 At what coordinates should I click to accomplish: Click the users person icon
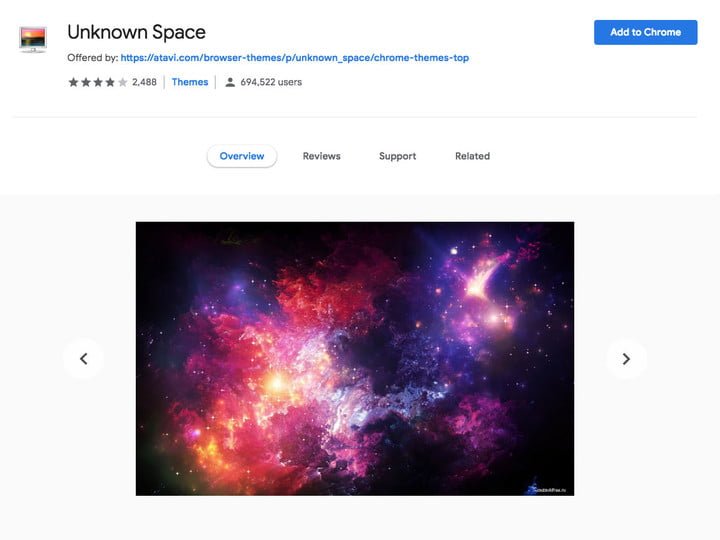click(230, 82)
